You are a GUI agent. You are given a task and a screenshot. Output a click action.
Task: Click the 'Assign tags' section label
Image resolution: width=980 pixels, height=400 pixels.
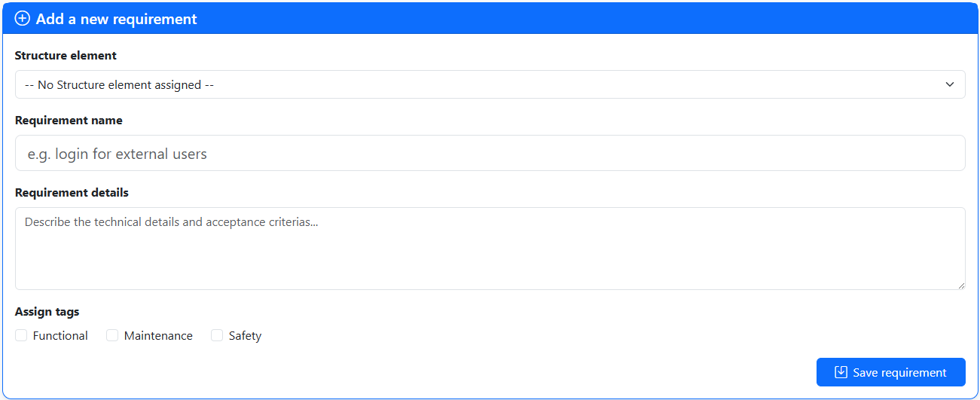(x=47, y=312)
